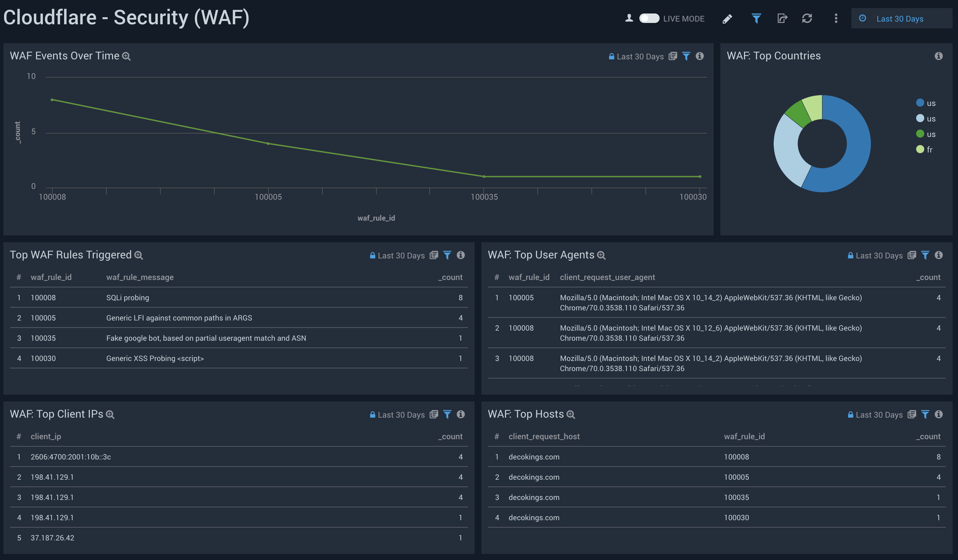Click the edit pencil icon in the top toolbar

[728, 18]
